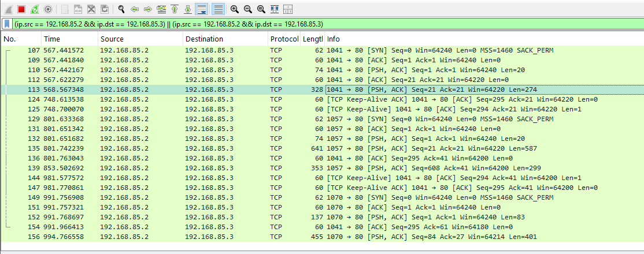This screenshot has width=644, height=254.
Task: Go back in packet history
Action: click(x=135, y=9)
